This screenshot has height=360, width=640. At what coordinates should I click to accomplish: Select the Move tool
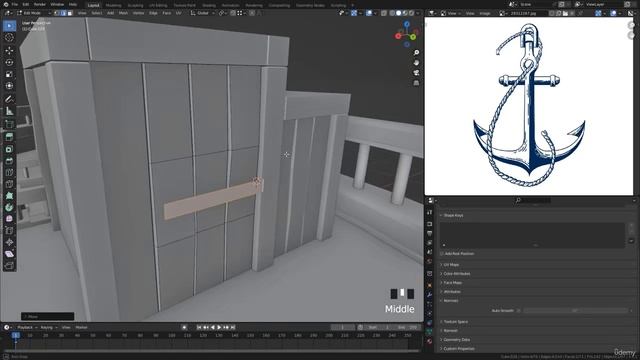click(9, 51)
